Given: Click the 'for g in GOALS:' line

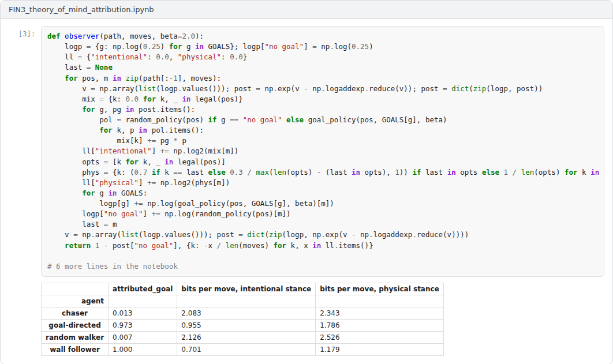Looking at the screenshot, I should (x=114, y=193).
